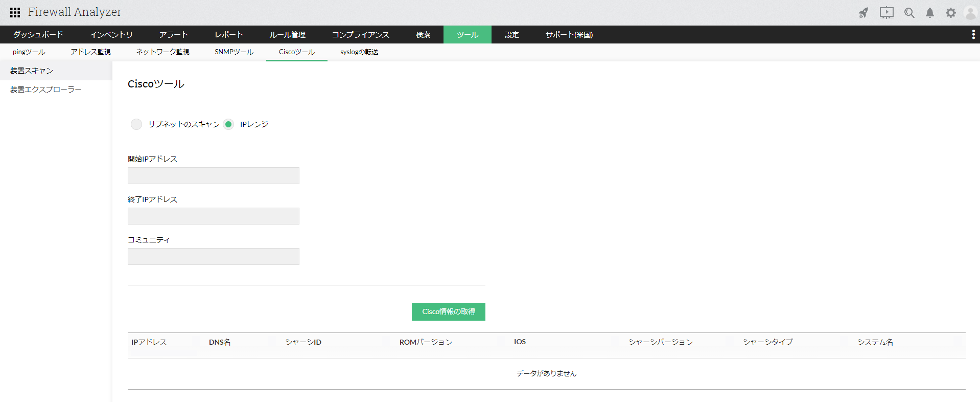Open syslogの転送 sub-tab

pyautogui.click(x=359, y=52)
